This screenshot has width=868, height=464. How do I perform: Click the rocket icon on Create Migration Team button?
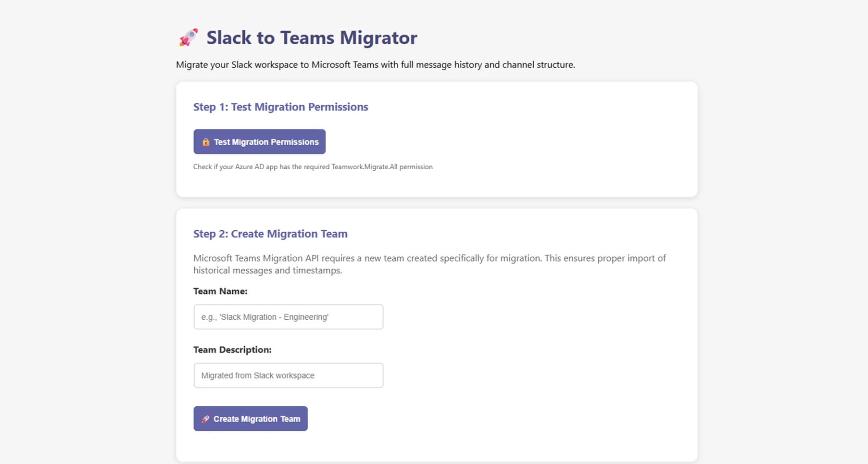point(206,418)
